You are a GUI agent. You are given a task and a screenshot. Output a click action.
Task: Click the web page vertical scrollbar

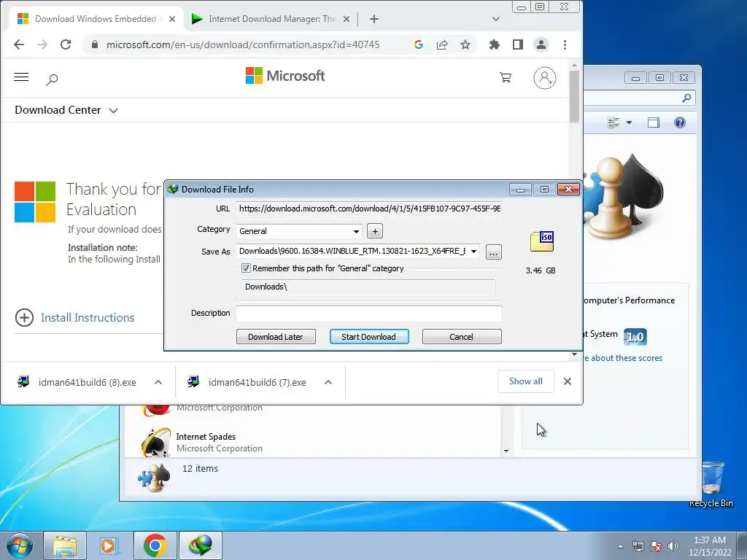pyautogui.click(x=575, y=97)
